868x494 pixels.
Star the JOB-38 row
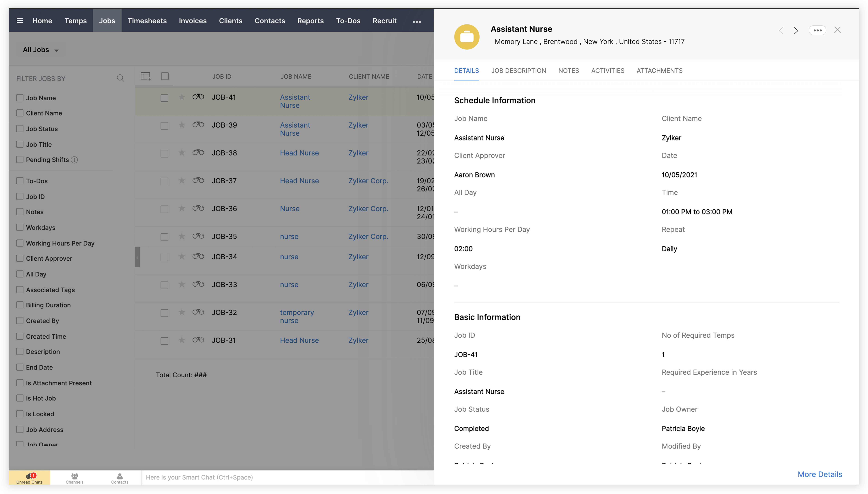pyautogui.click(x=182, y=153)
